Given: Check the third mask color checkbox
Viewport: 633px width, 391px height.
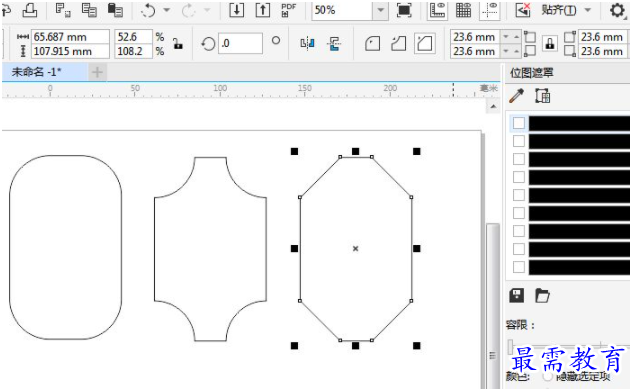Looking at the screenshot, I should coord(519,159).
